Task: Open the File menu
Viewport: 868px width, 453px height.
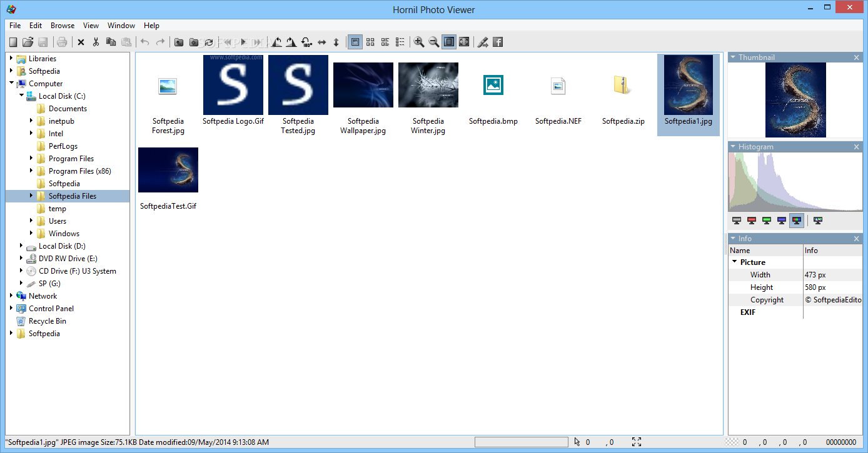Action: (15, 26)
